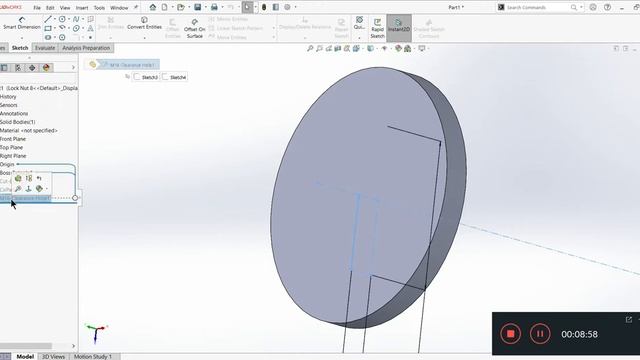Switch to the Sketch ribbon tab
Image resolution: width=640 pixels, height=360 pixels.
pos(20,48)
